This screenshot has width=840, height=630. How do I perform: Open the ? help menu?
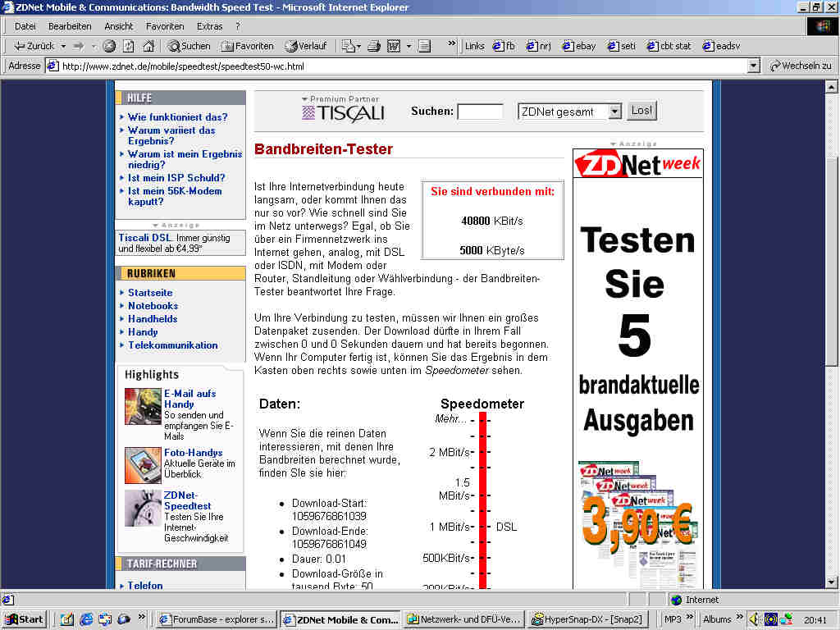[x=238, y=26]
